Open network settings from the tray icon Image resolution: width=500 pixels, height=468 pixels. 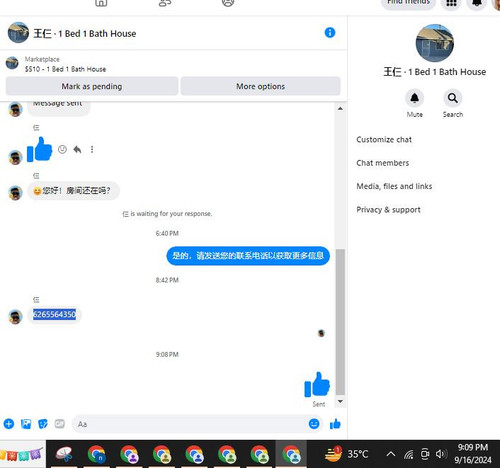click(408, 454)
